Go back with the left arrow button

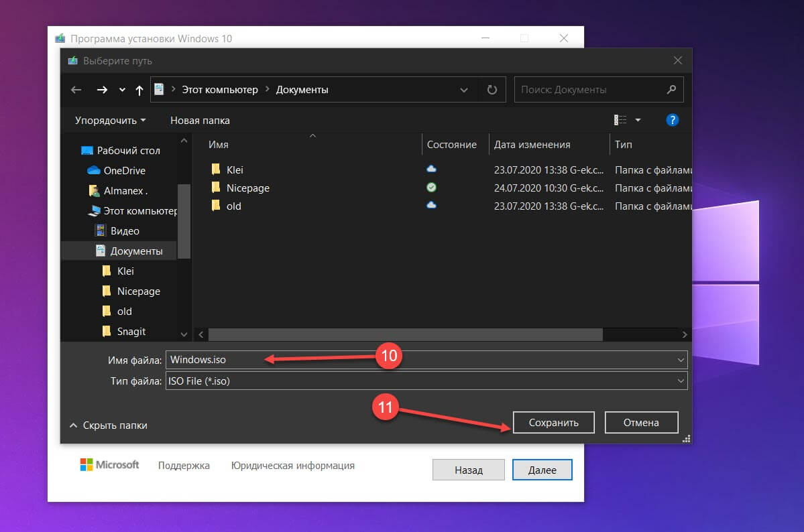pyautogui.click(x=76, y=90)
